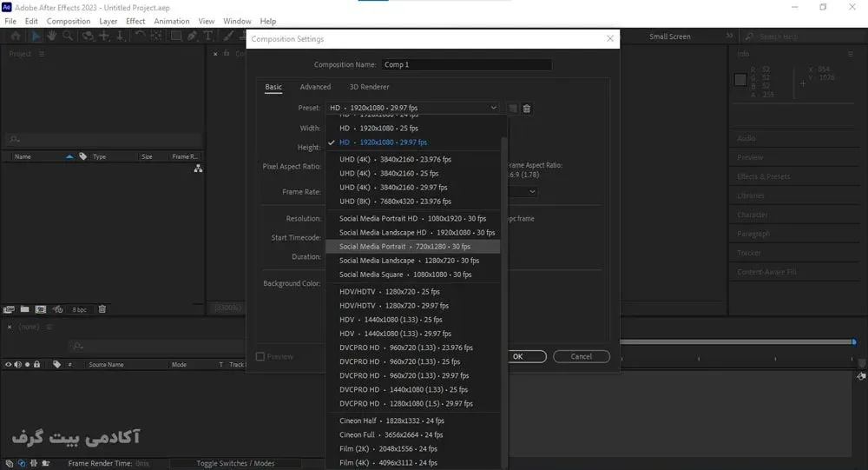The width and height of the screenshot is (868, 470).
Task: Toggle the audio speaker column switch
Action: click(17, 365)
